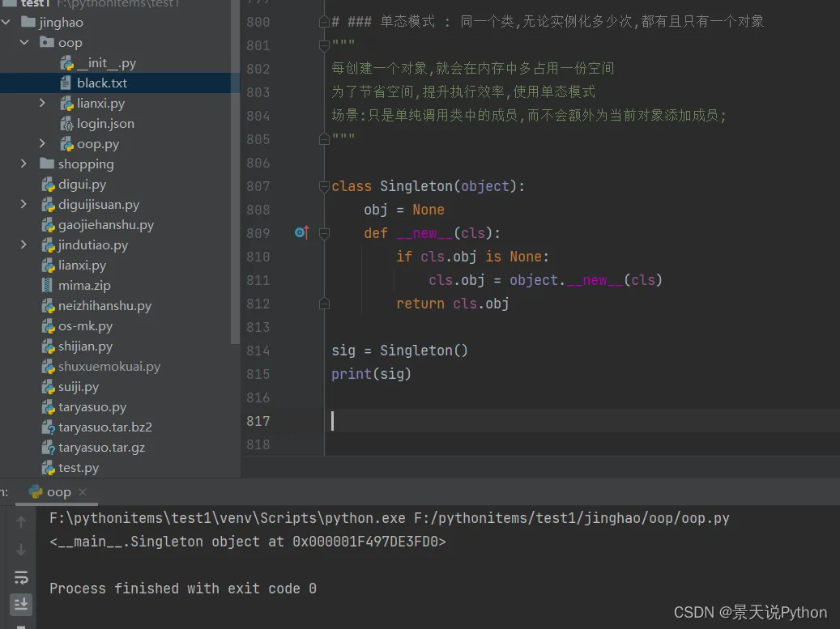Click the taryasuo.tar.bz2 unknown file icon
This screenshot has height=629, width=840.
tap(48, 427)
